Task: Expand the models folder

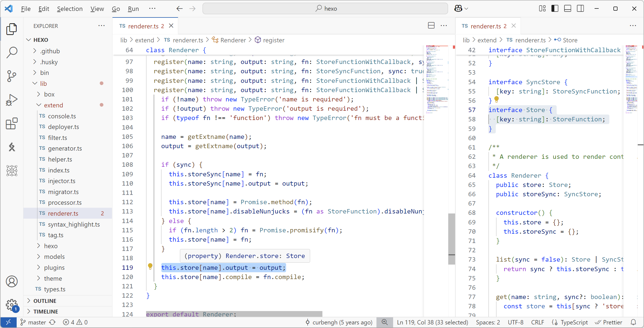Action: click(54, 257)
